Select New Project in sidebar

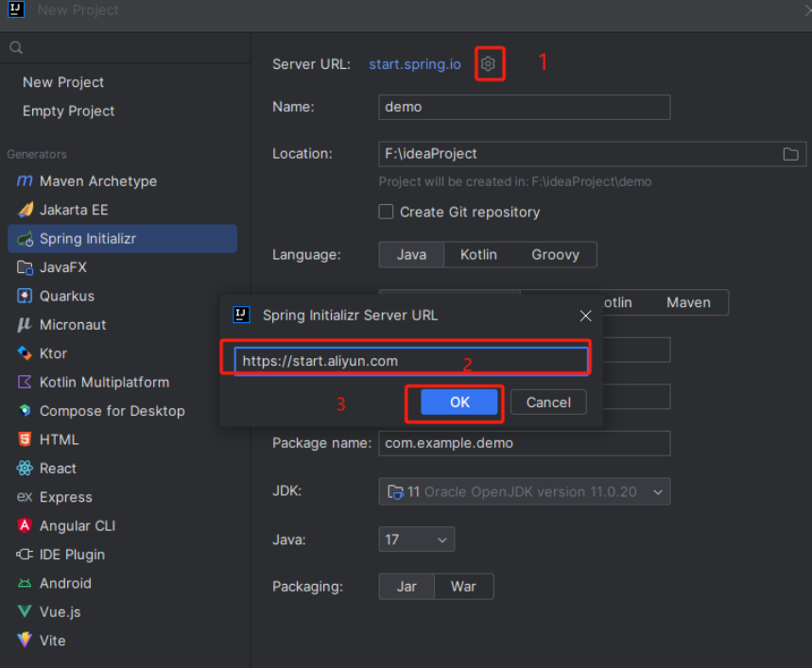click(x=63, y=82)
